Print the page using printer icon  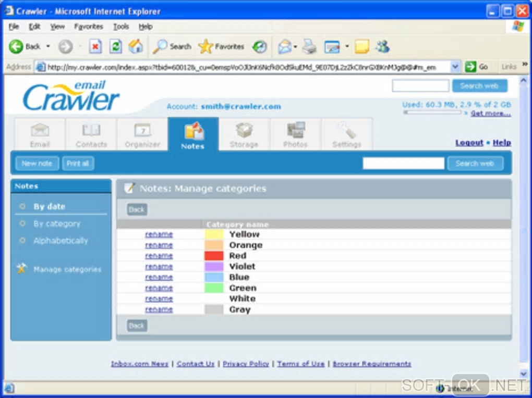(x=309, y=47)
